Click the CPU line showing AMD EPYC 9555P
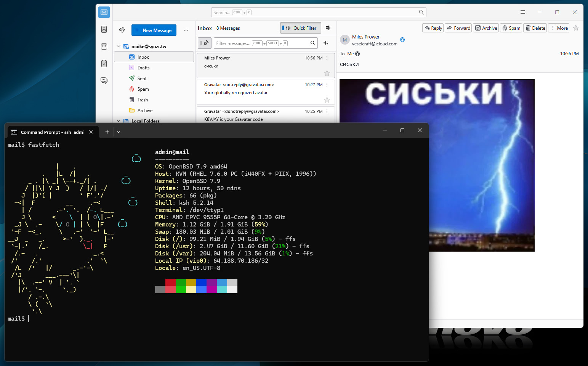 [220, 217]
